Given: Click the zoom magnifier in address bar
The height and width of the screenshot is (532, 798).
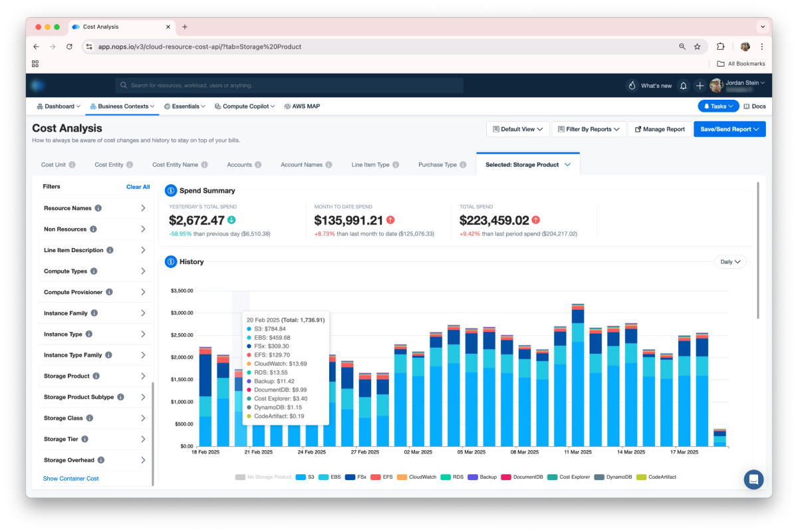Looking at the screenshot, I should tap(682, 47).
